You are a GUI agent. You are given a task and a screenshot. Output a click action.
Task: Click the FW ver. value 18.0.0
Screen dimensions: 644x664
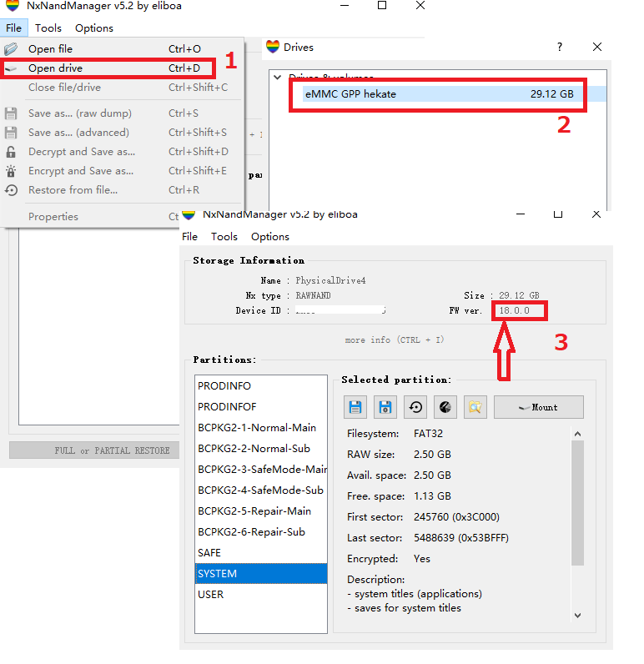(515, 310)
